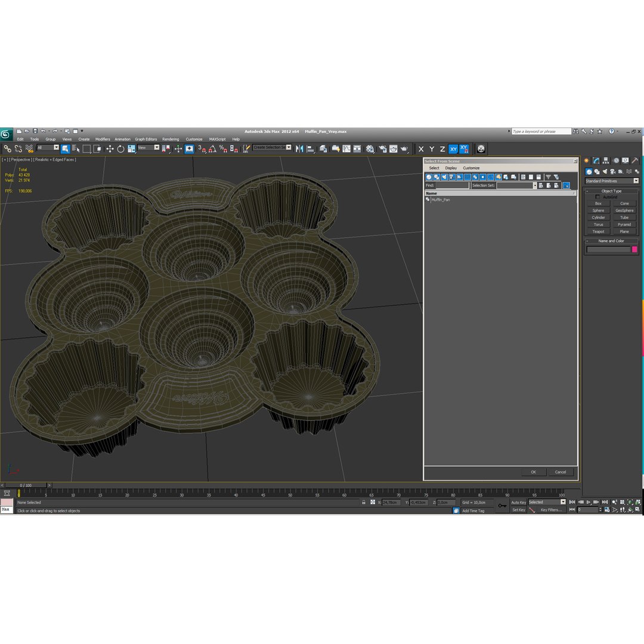Image resolution: width=644 pixels, height=644 pixels.
Task: Open the Select by Name tool
Action: pos(76,148)
